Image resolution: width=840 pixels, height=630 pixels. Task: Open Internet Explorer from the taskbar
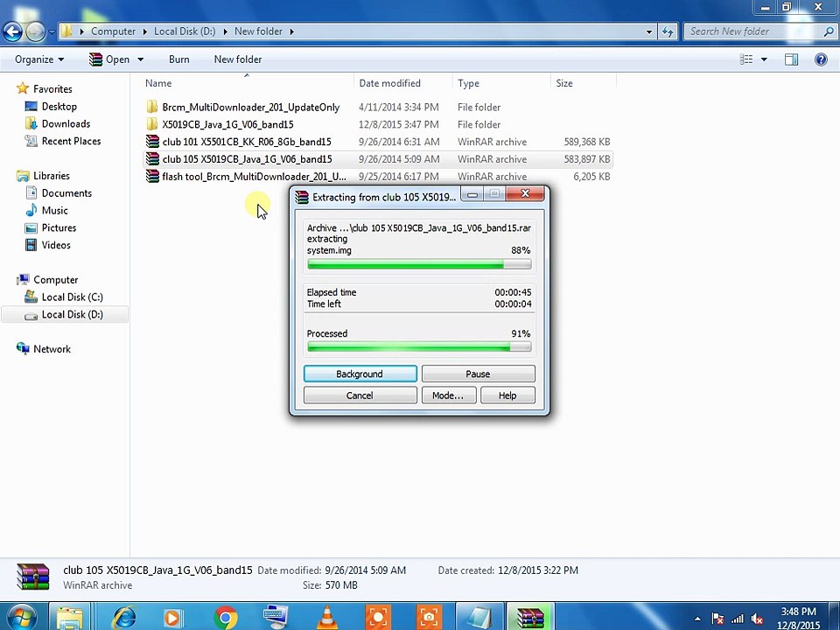point(123,618)
